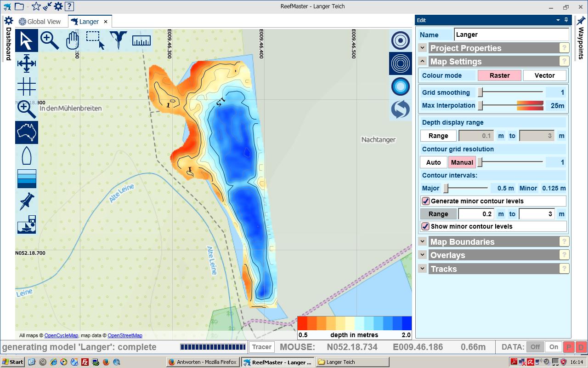Image resolution: width=588 pixels, height=368 pixels.
Task: Uncheck Show minor contour levels
Action: [426, 226]
